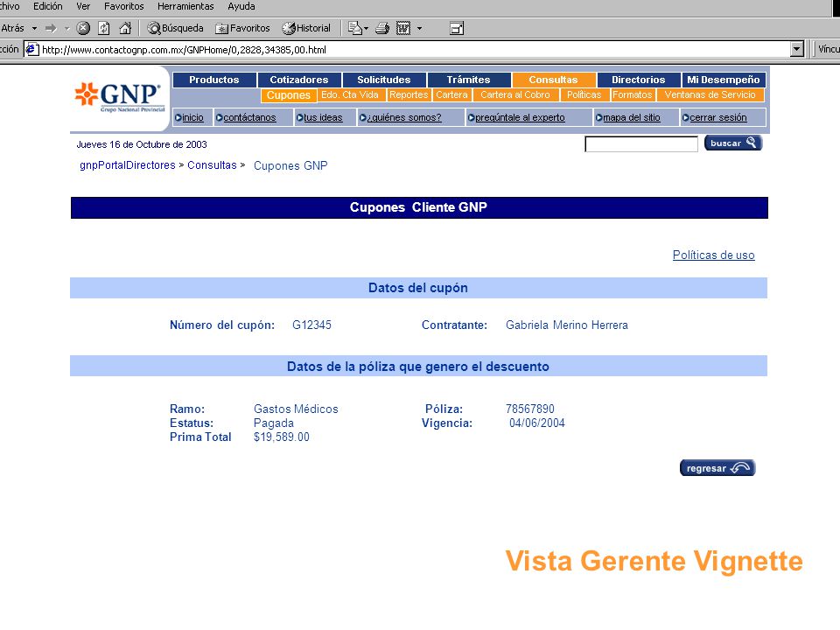The height and width of the screenshot is (630, 840).
Task: Select the Cupones sub-tab
Action: [x=289, y=95]
